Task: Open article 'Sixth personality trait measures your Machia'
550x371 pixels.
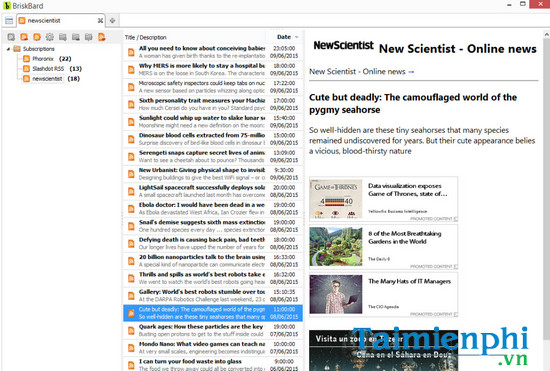Action: [x=213, y=104]
